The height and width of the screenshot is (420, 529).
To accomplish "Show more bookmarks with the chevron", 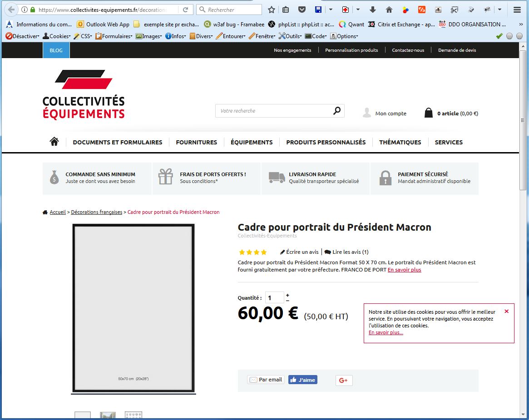I will [x=521, y=24].
